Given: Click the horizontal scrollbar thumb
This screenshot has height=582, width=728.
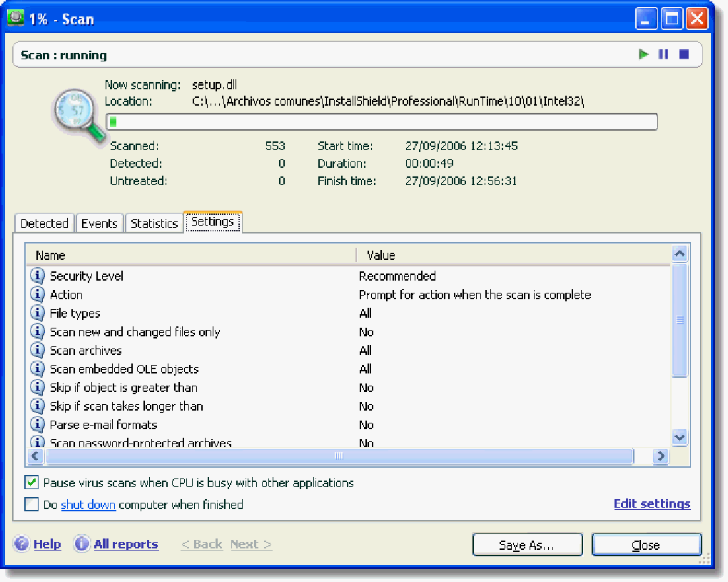Looking at the screenshot, I should (340, 456).
